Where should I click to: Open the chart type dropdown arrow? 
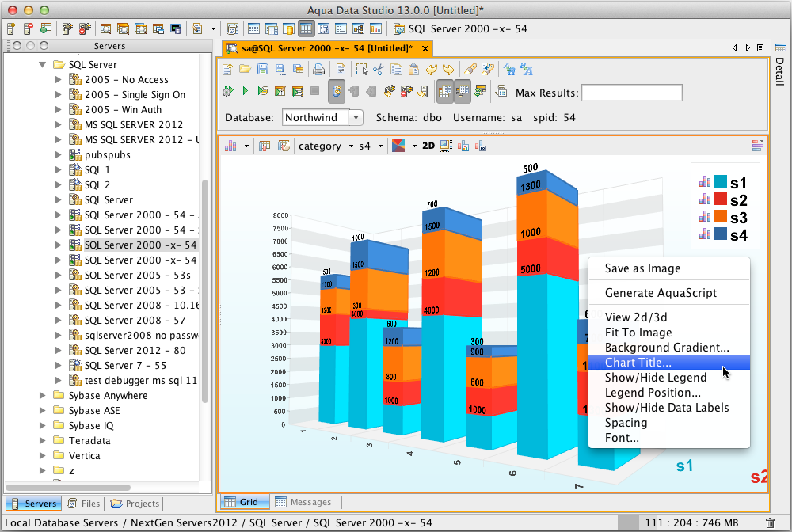(246, 146)
